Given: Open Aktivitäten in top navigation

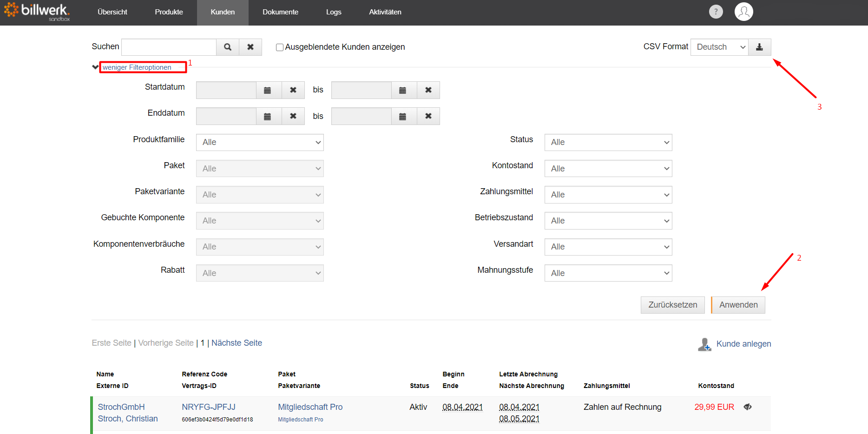Looking at the screenshot, I should pyautogui.click(x=385, y=12).
